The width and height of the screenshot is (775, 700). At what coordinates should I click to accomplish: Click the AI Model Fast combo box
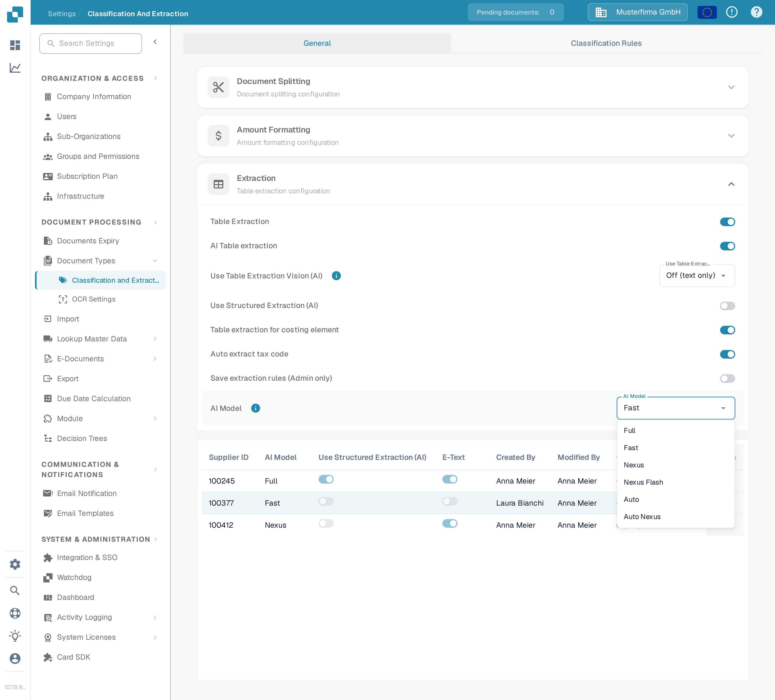pyautogui.click(x=676, y=408)
